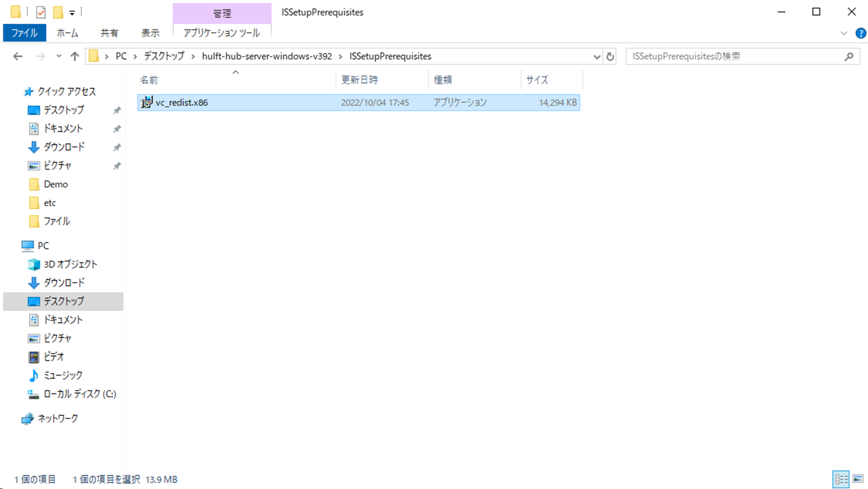Click the 管理 contextual tab header
The width and height of the screenshot is (868, 489).
(x=222, y=13)
